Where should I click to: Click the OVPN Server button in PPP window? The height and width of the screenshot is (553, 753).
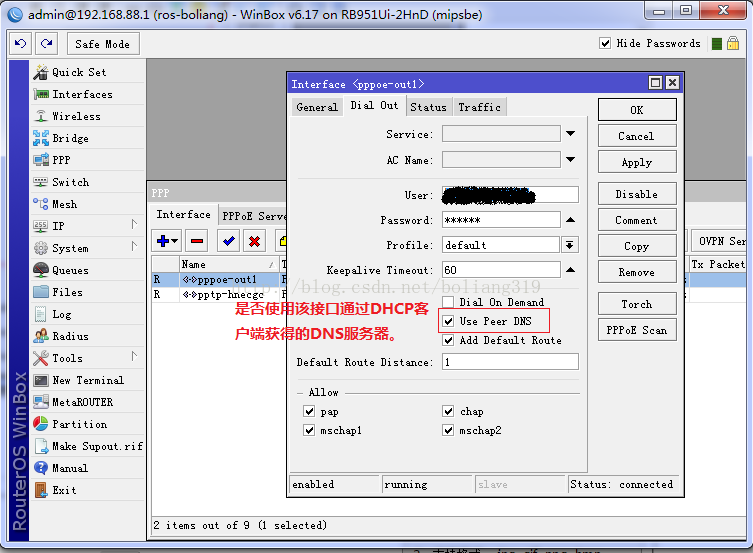(x=718, y=241)
